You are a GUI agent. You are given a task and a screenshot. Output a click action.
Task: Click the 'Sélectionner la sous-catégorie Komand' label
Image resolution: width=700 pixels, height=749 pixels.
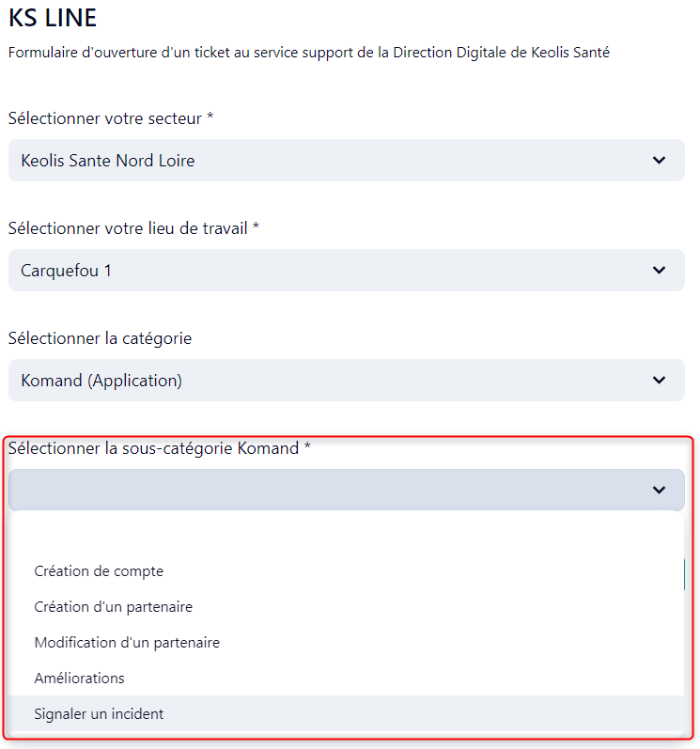(x=160, y=448)
